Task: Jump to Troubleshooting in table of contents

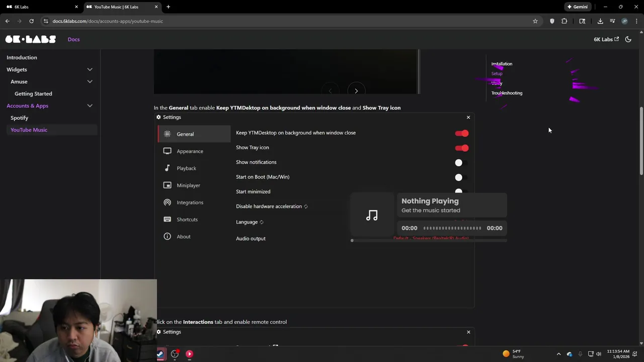Action: [x=507, y=93]
